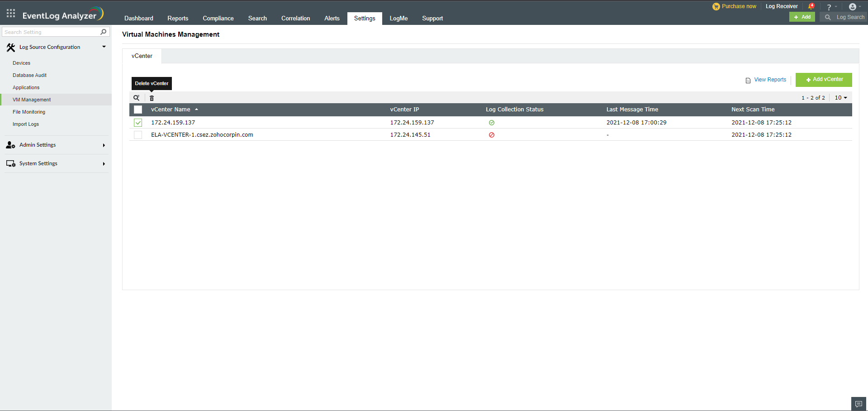868x411 pixels.
Task: Click the Search Setting input field
Action: (50, 32)
